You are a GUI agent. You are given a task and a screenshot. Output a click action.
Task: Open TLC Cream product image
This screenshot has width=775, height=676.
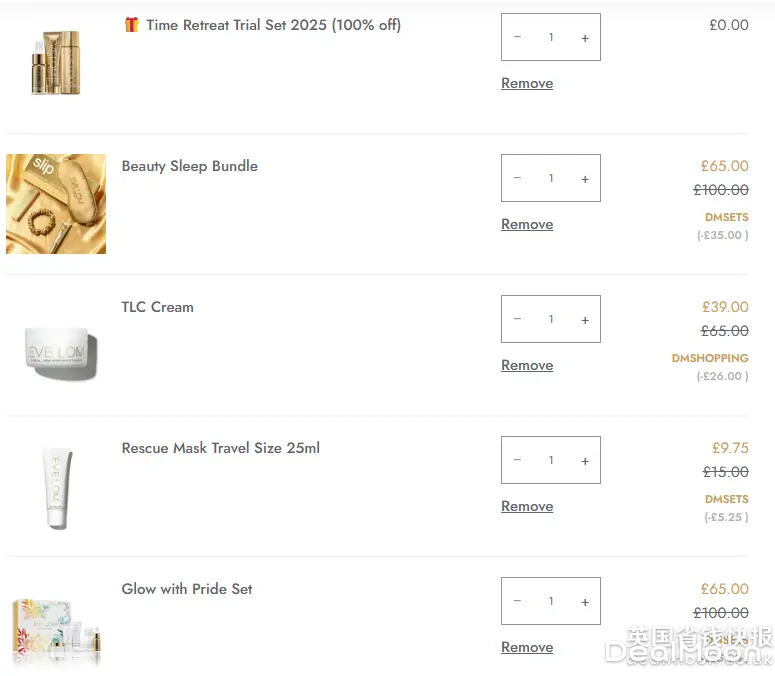(60, 352)
